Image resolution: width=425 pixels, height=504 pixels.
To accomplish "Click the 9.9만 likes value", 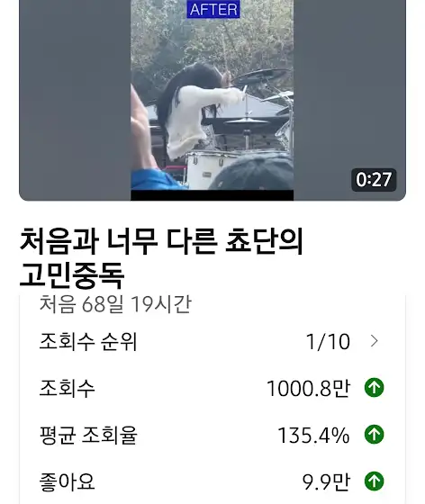I will click(326, 482).
